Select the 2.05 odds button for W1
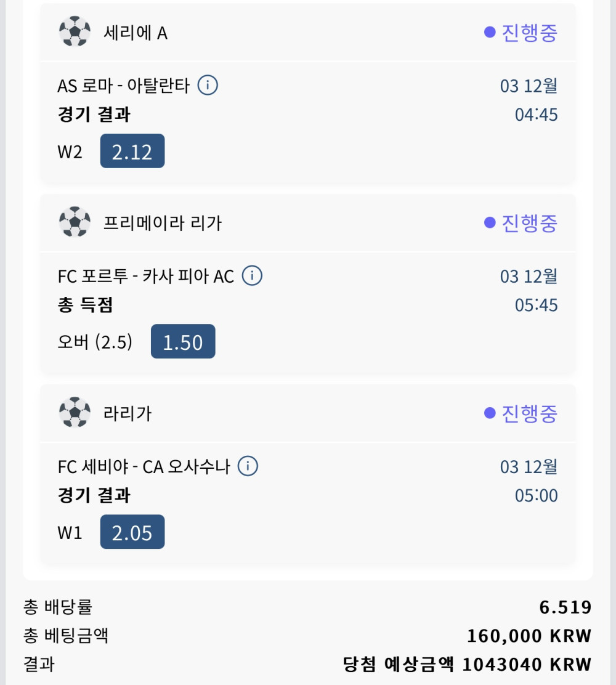Image resolution: width=616 pixels, height=685 pixels. click(x=132, y=532)
